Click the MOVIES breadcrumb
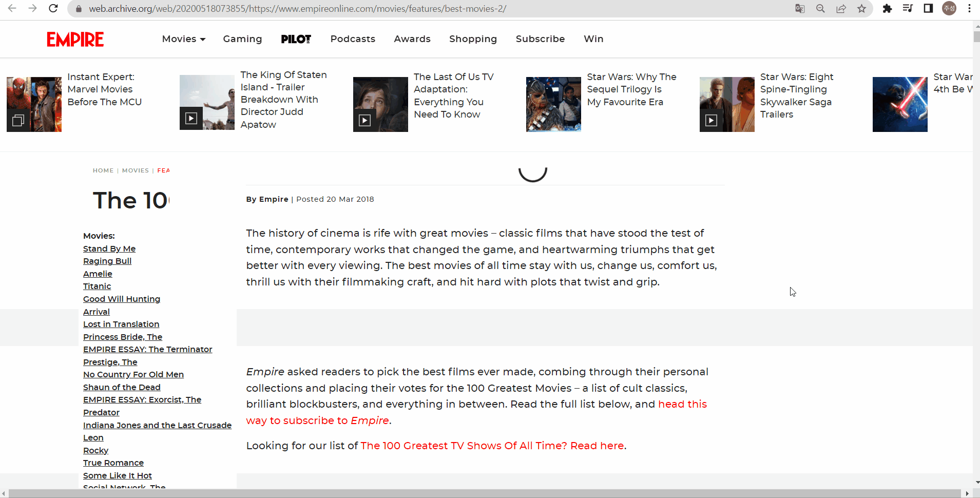980x498 pixels. point(136,170)
